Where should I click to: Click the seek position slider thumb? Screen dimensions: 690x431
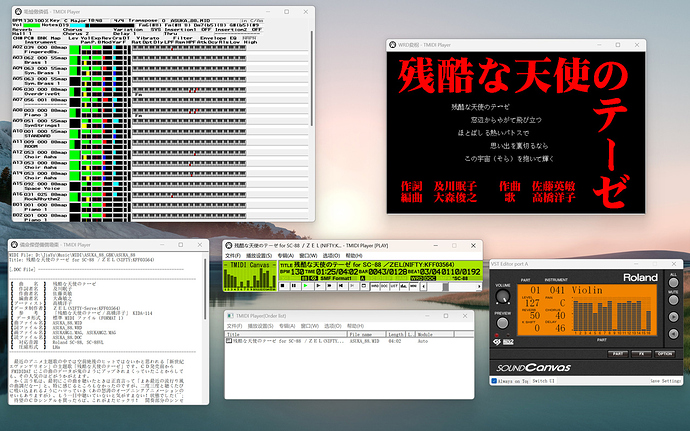pos(445,286)
